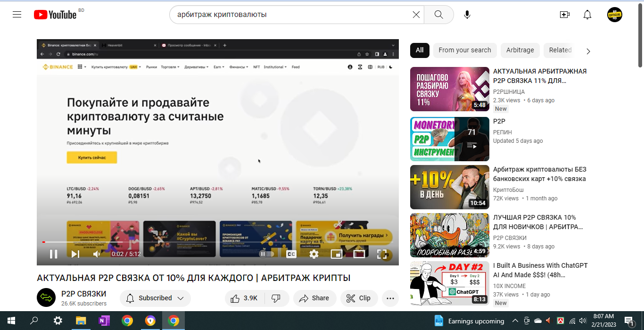The image size is (644, 330).
Task: Open the Action Center notifications
Action: [629, 321]
